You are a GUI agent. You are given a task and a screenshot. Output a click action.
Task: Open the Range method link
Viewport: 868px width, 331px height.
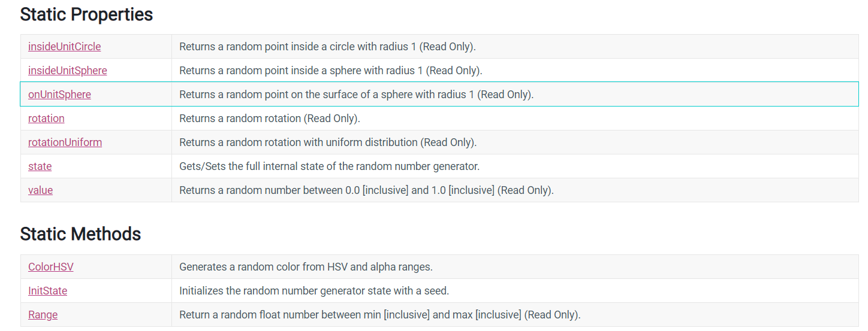tap(43, 314)
